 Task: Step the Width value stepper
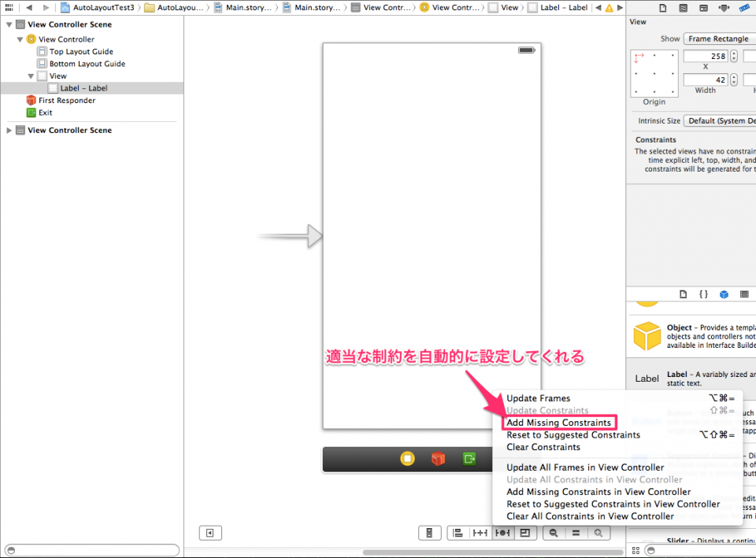(x=733, y=79)
